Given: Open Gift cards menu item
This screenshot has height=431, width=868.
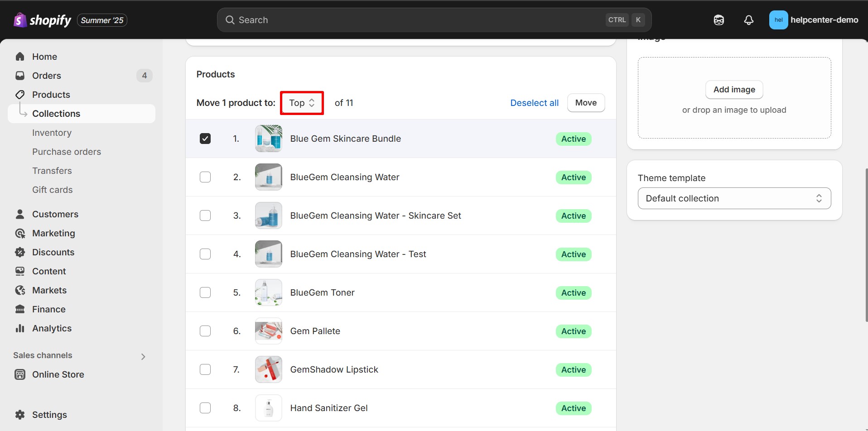Looking at the screenshot, I should point(52,190).
